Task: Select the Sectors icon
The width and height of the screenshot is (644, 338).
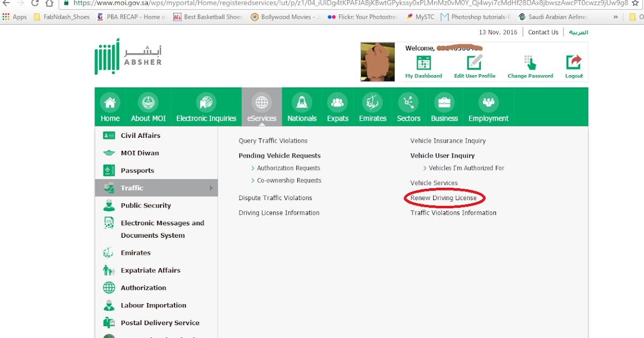Action: [408, 102]
